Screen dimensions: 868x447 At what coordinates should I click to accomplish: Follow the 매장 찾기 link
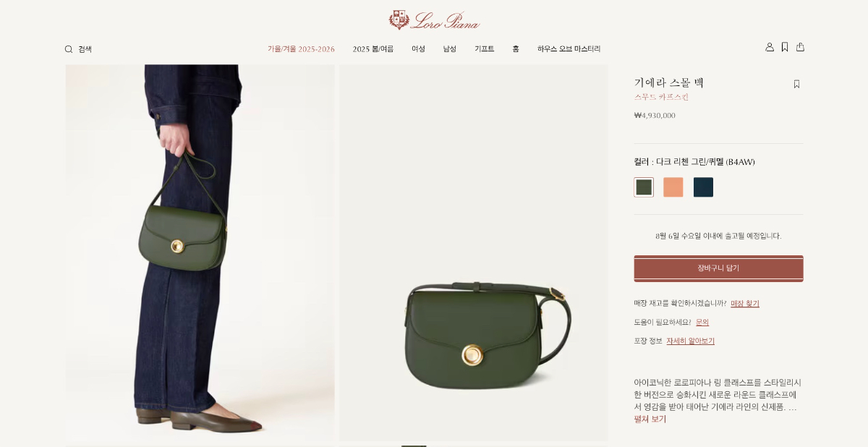coord(745,304)
